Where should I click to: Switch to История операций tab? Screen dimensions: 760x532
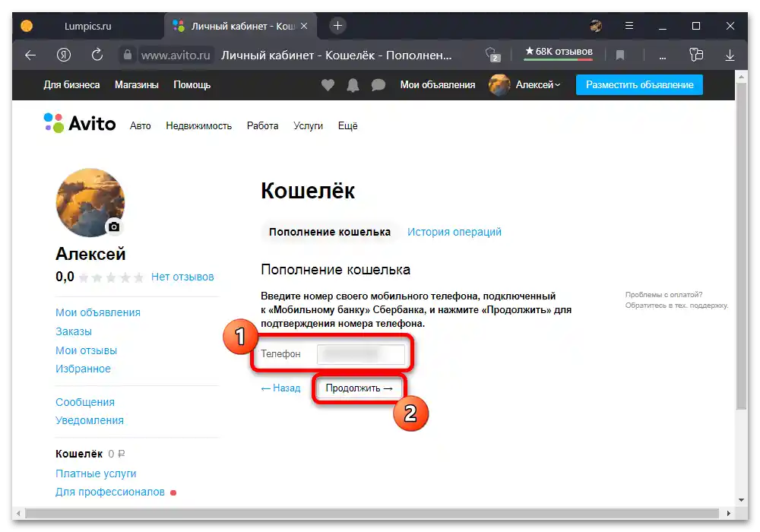pyautogui.click(x=454, y=232)
